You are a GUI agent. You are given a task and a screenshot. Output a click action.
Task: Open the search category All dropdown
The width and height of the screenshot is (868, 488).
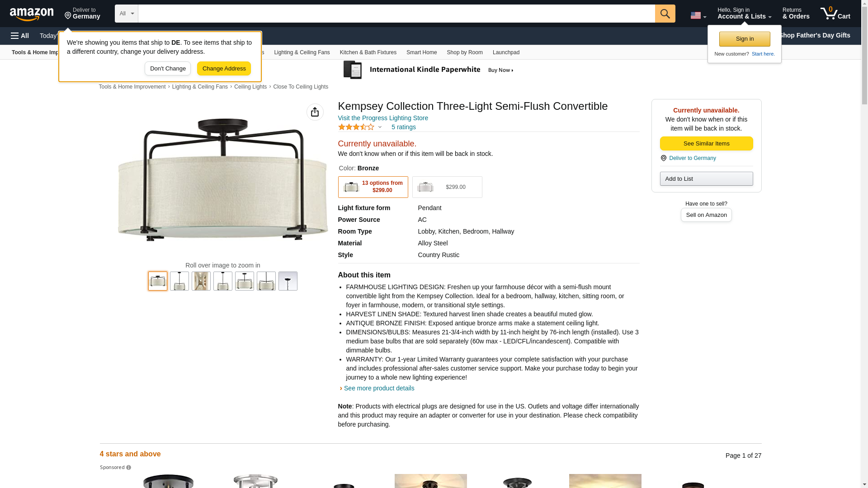click(126, 14)
